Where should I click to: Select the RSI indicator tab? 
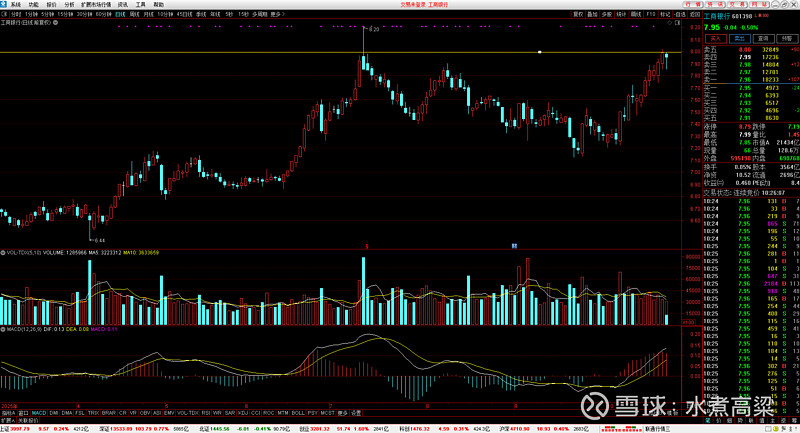click(206, 413)
